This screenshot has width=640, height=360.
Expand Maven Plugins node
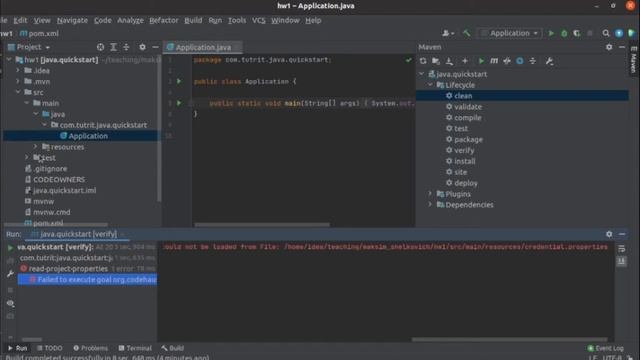(430, 194)
